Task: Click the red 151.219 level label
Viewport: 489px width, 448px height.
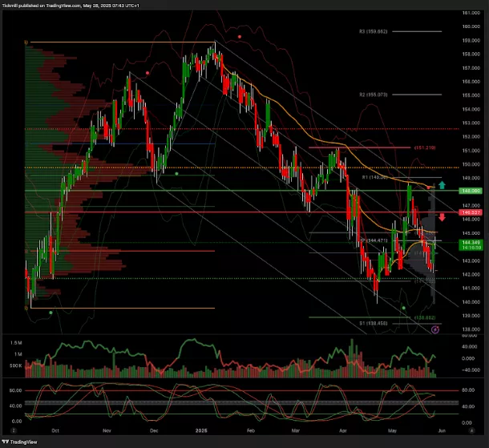Action: [x=424, y=147]
